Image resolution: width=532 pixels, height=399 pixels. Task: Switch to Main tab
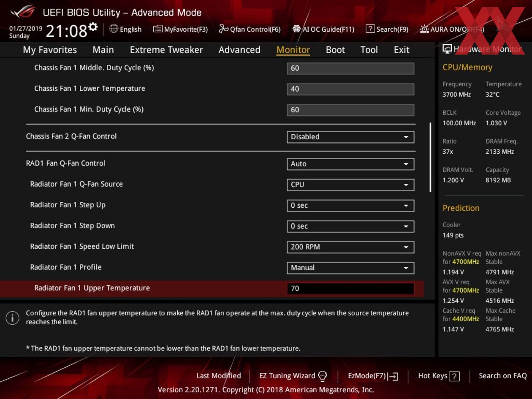pyautogui.click(x=103, y=50)
